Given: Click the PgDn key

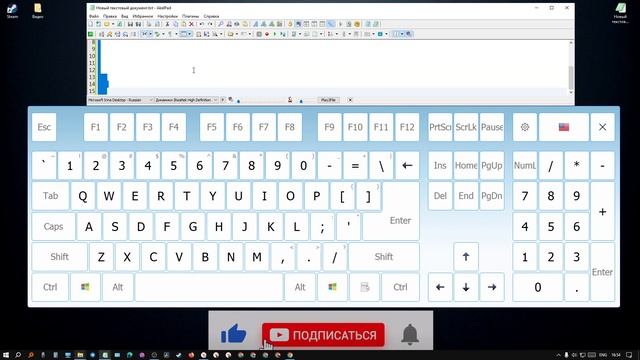Looking at the screenshot, I should (x=492, y=196).
